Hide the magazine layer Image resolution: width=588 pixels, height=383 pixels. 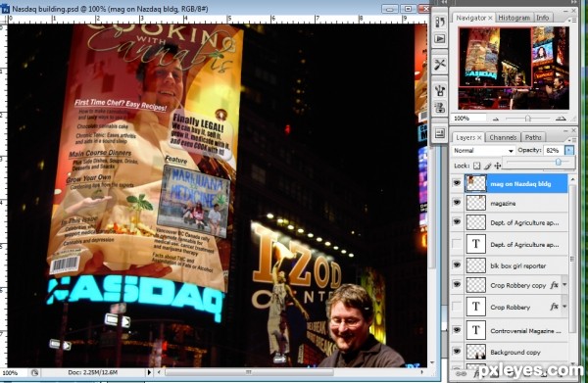(x=457, y=203)
